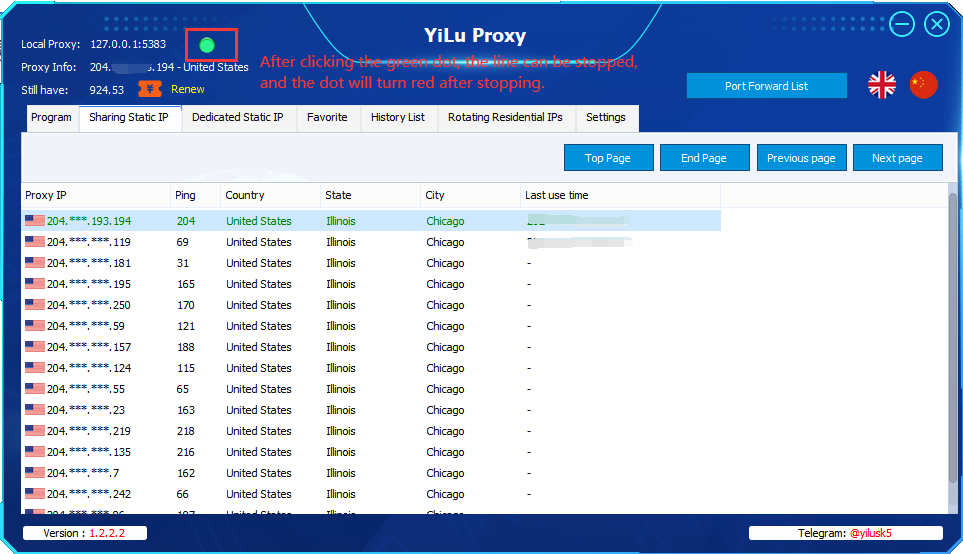Select proxy row ending in .23
The image size is (963, 554).
[372, 410]
